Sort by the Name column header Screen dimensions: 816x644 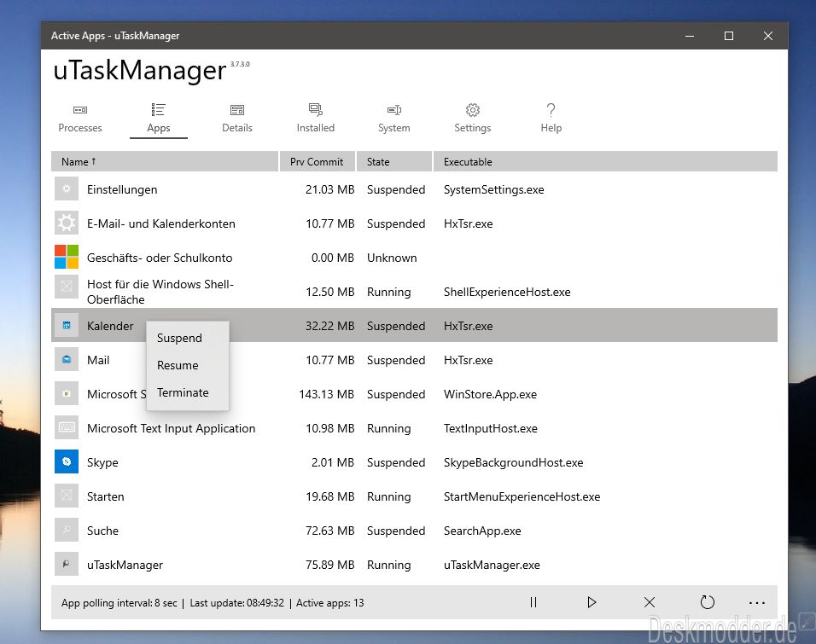165,162
